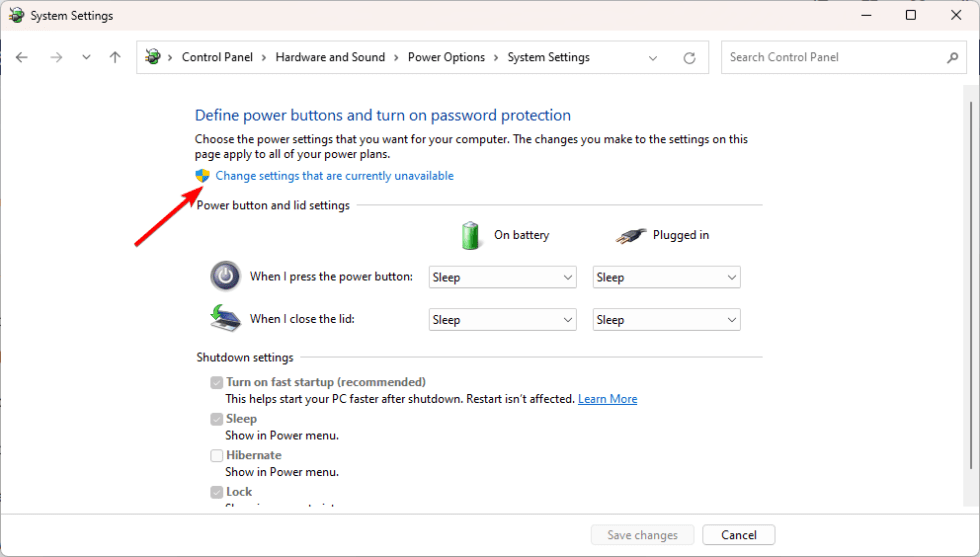Open power button Plugged in dropdown
The height and width of the screenshot is (557, 980).
point(666,277)
